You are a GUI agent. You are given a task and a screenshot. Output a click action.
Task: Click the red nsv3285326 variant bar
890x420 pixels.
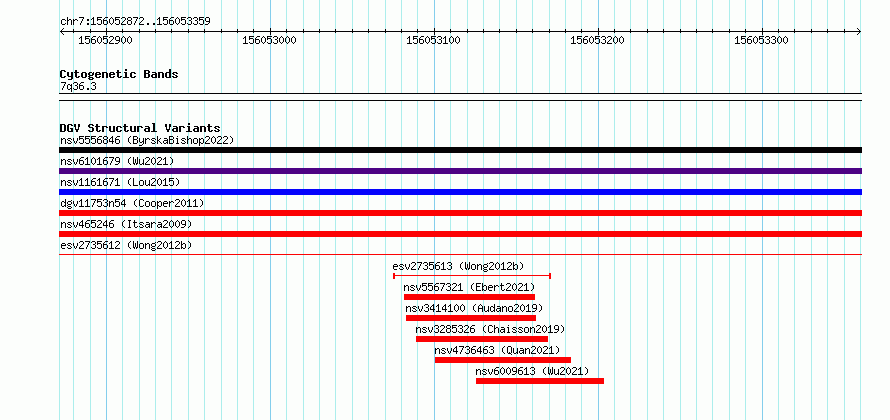(x=482, y=339)
